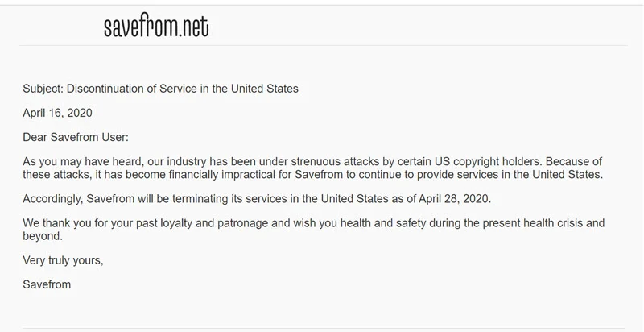Select 'United States' in the subject line
The image size is (644, 332).
pyautogui.click(x=265, y=89)
